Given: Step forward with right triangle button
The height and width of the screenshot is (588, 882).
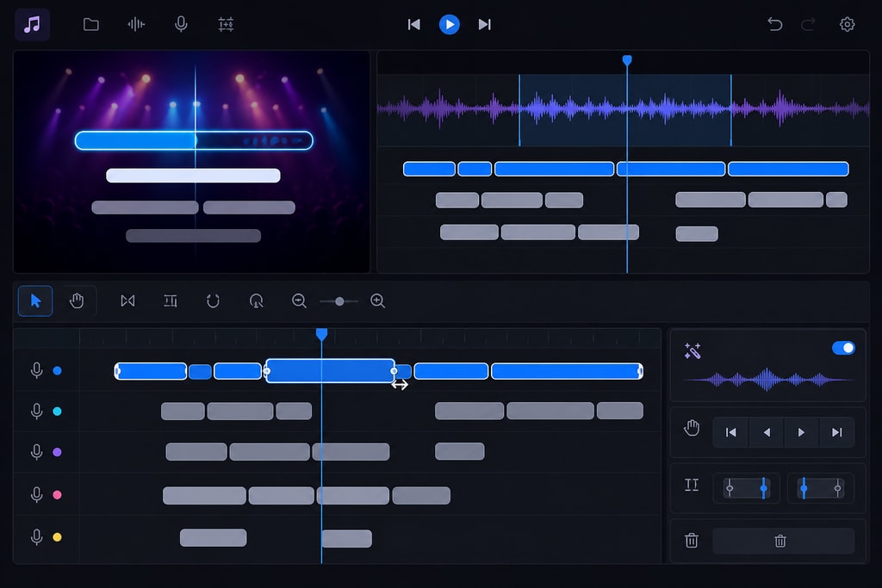Looking at the screenshot, I should pos(802,432).
